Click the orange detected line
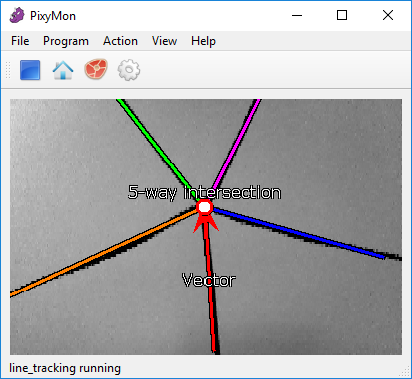Screen dimensions: 412x379 coord(103,252)
